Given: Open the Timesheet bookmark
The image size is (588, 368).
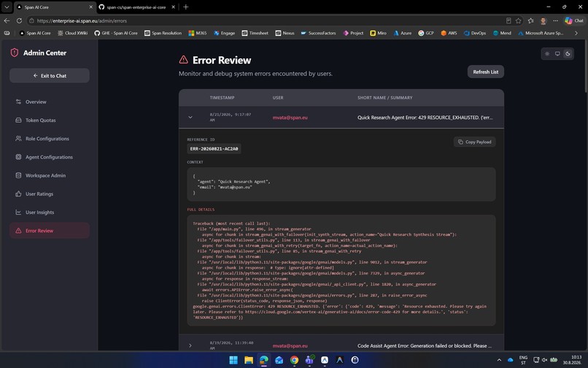Looking at the screenshot, I should [x=255, y=33].
